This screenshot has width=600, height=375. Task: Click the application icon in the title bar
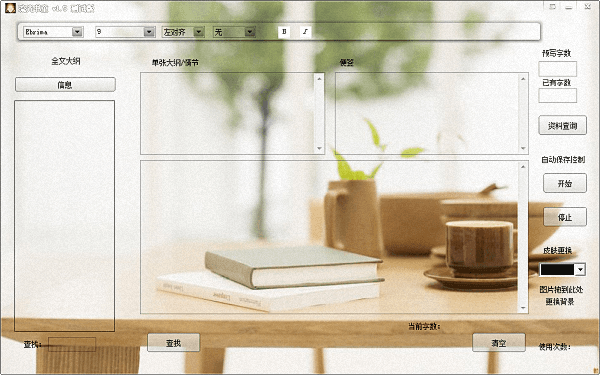coord(10,8)
